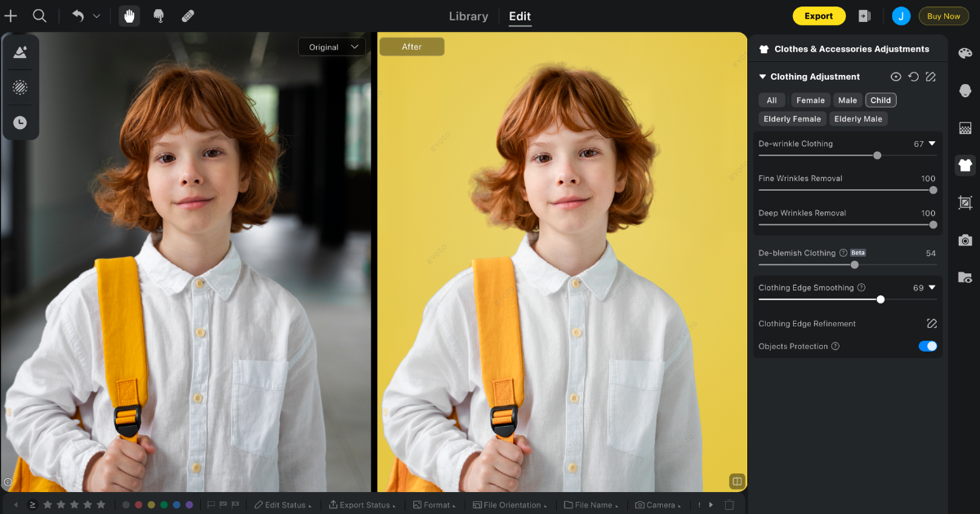Open the Original comparison dropdown
The width and height of the screenshot is (980, 514).
tap(332, 47)
